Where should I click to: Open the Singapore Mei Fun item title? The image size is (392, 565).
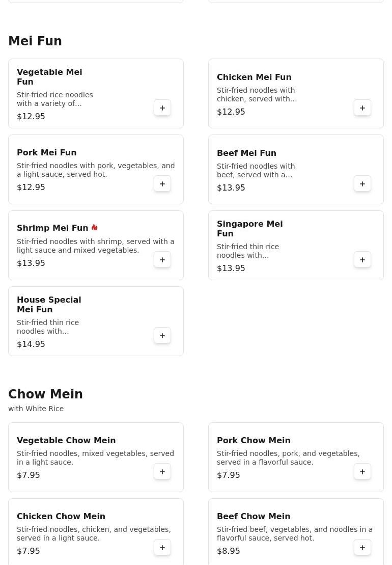point(250,228)
